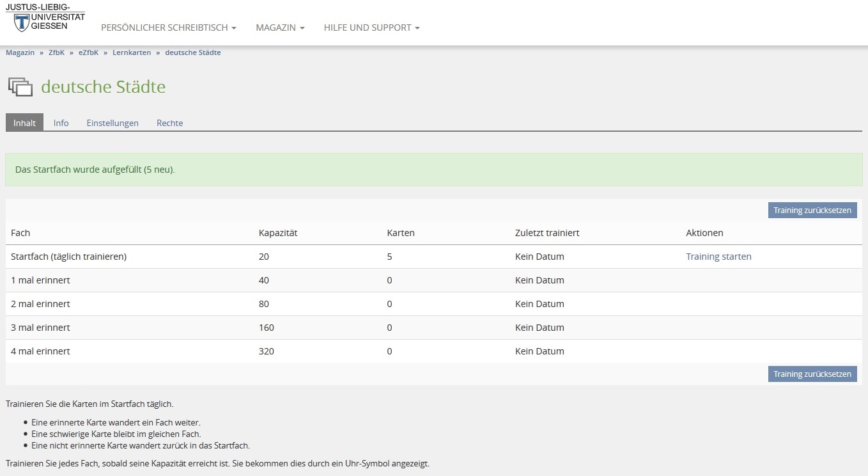Click the Justus-Liebig-Universität Giessen logo
The height and width of the screenshot is (476, 868).
click(x=45, y=17)
